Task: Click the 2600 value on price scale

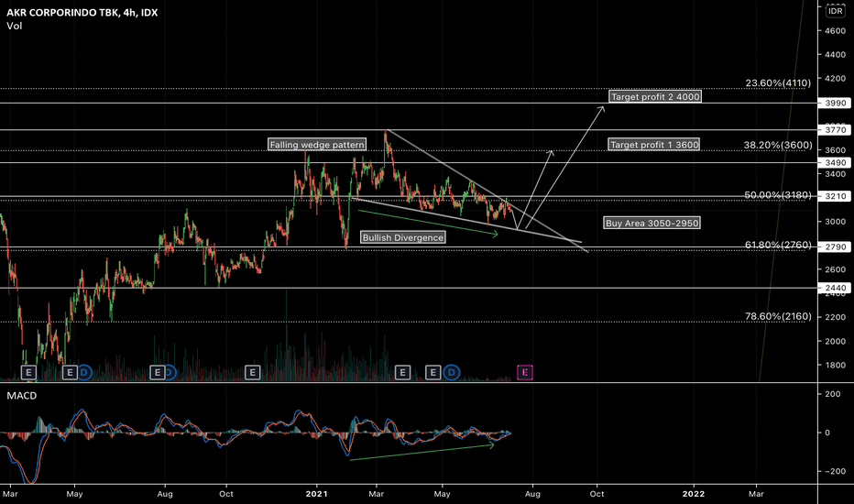Action: pos(836,269)
